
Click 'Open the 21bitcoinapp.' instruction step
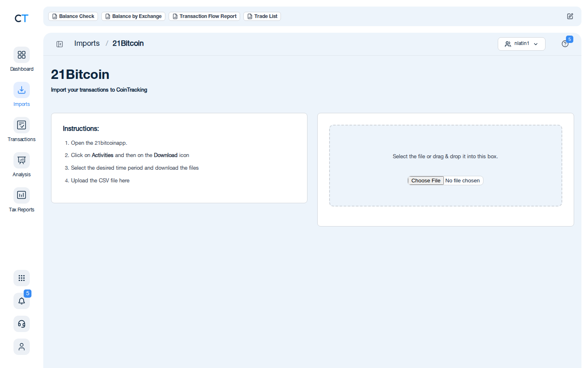click(99, 143)
